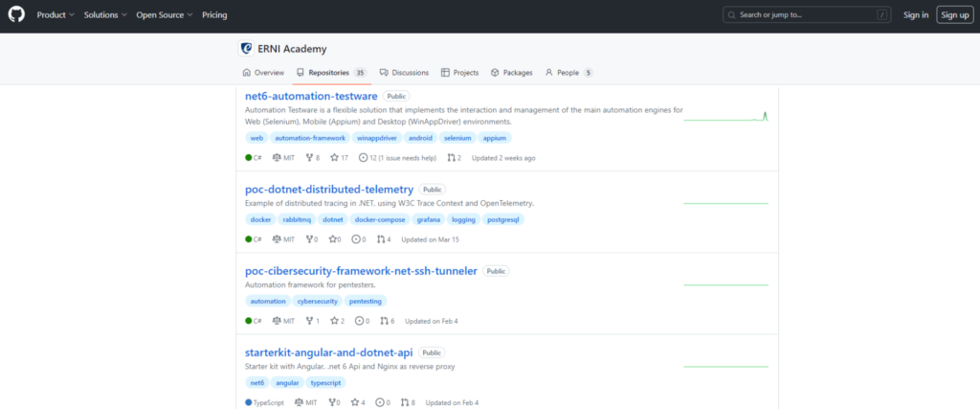Click the net6-automation-testware activity graph

click(726, 117)
